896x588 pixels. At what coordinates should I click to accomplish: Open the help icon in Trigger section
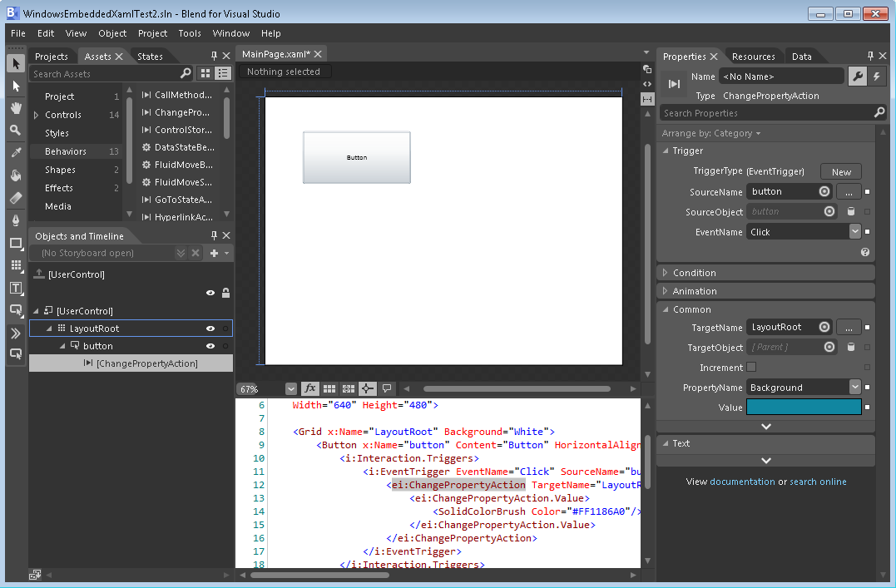[x=865, y=252]
